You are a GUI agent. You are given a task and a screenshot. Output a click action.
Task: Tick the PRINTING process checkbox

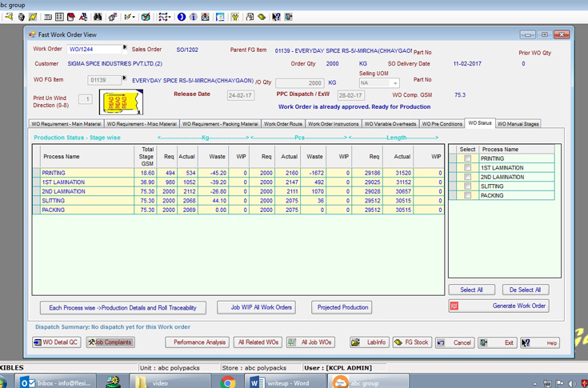coord(467,158)
